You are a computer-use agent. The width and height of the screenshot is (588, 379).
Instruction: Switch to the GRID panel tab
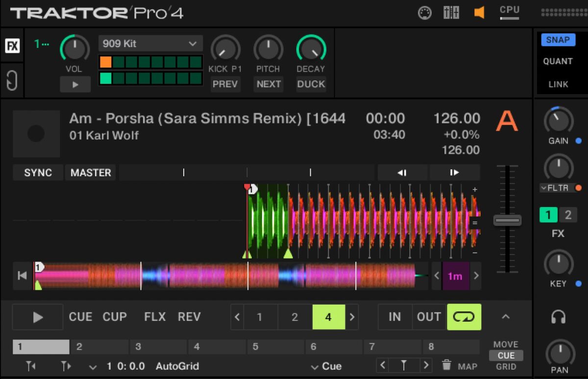coord(506,366)
